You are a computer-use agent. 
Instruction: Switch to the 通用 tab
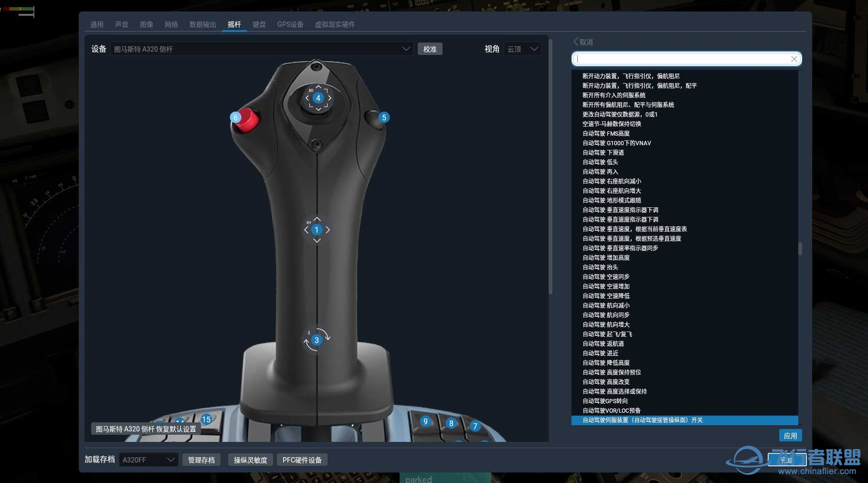click(97, 24)
